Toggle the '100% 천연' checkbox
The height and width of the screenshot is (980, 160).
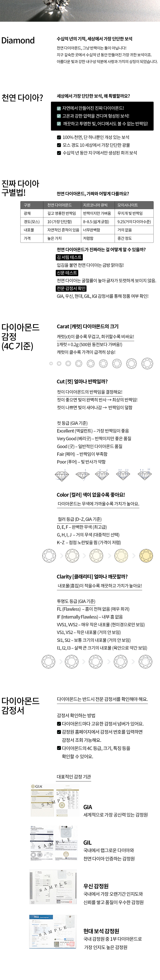59,137
